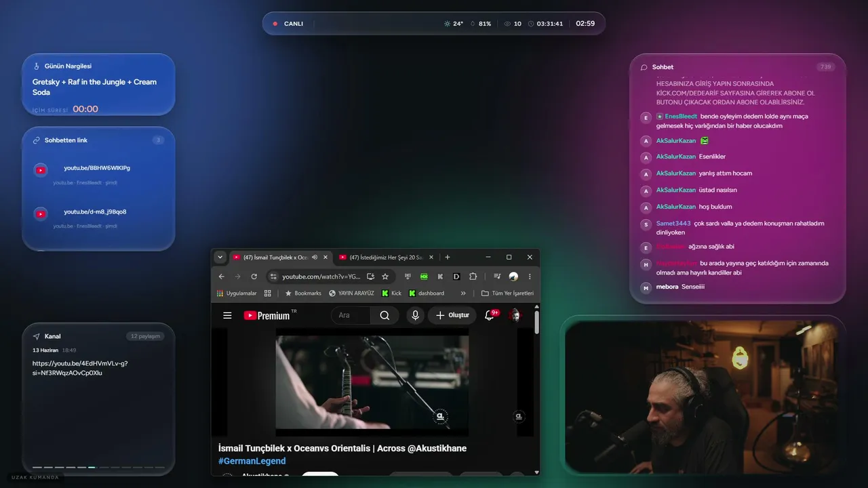Click the YouTube search magnifier button
This screenshot has width=868, height=488.
click(x=384, y=315)
